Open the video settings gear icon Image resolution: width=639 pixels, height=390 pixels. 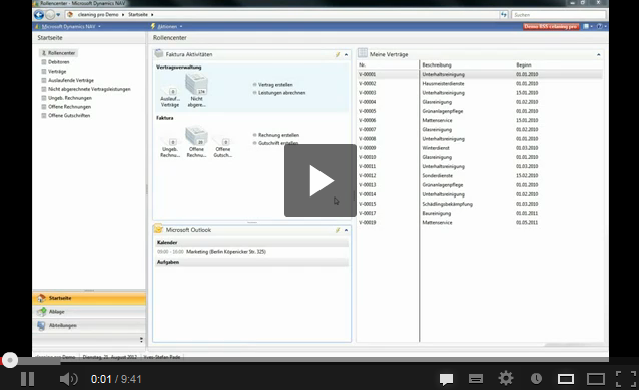coord(506,379)
